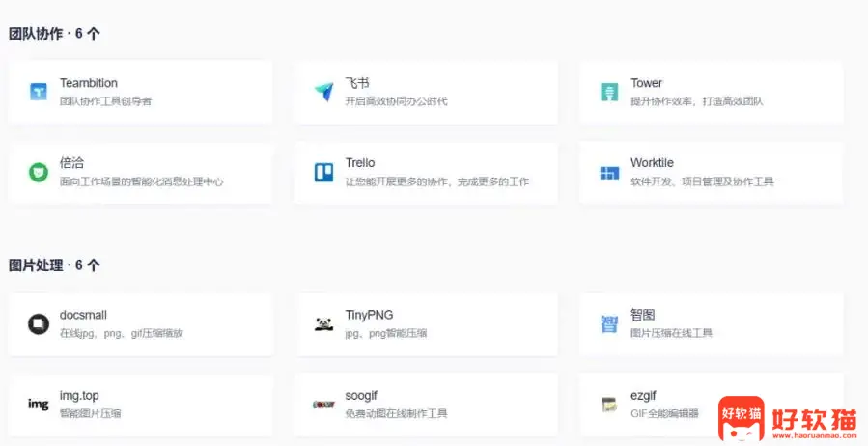The image size is (868, 446).
Task: Click the Tower green icon
Action: coord(609,92)
